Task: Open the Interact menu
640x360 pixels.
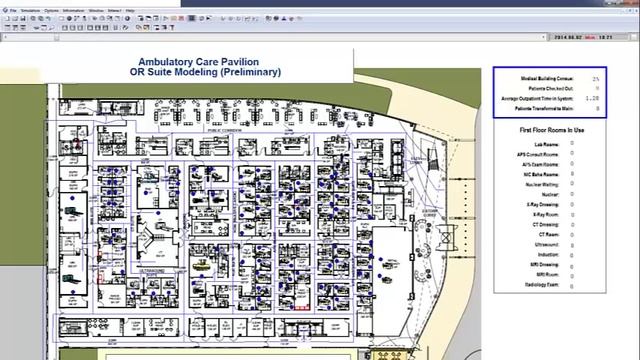Action: (x=115, y=11)
